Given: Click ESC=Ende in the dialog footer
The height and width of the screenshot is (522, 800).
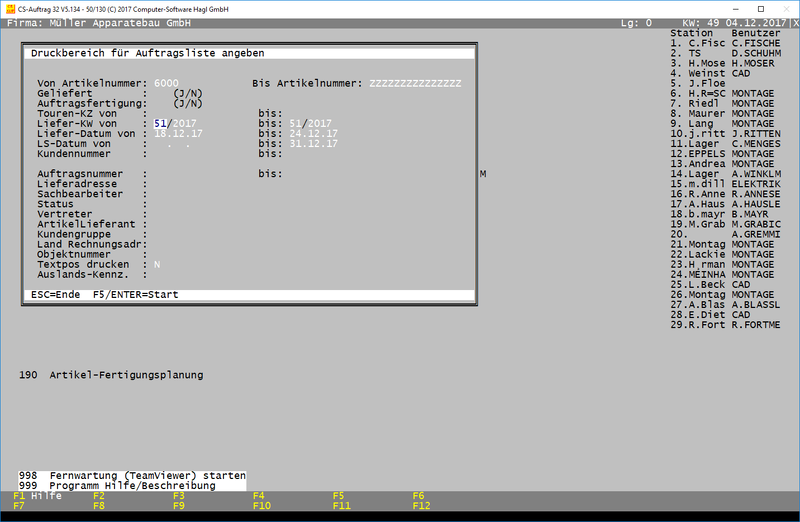Looking at the screenshot, I should click(55, 295).
